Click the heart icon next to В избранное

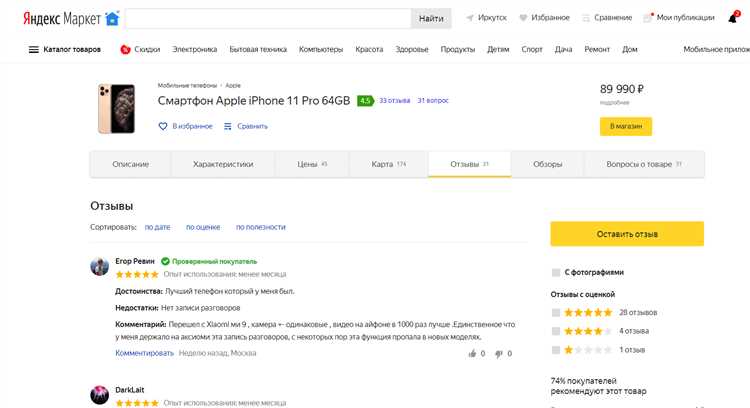[163, 126]
